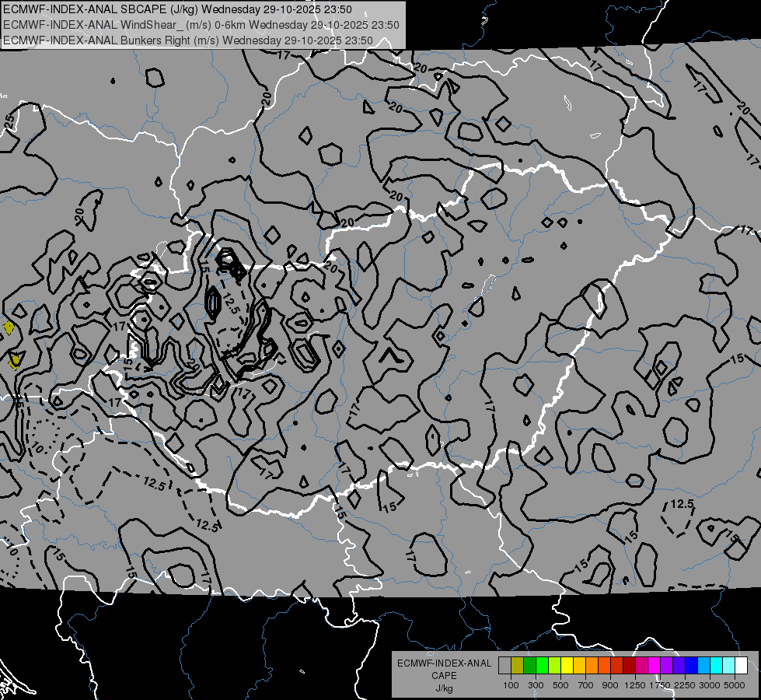Screen dimensions: 761x700
Task: Click the bright cyan legend swatch
Action: pos(717,666)
